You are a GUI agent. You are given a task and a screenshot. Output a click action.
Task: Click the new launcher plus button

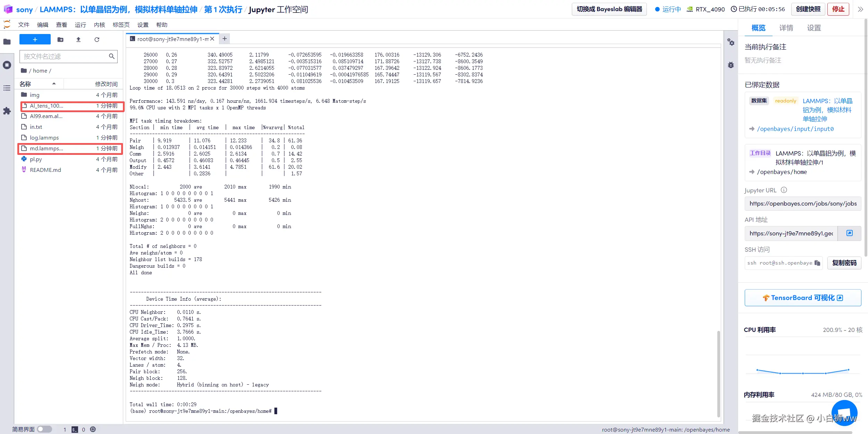click(x=35, y=40)
